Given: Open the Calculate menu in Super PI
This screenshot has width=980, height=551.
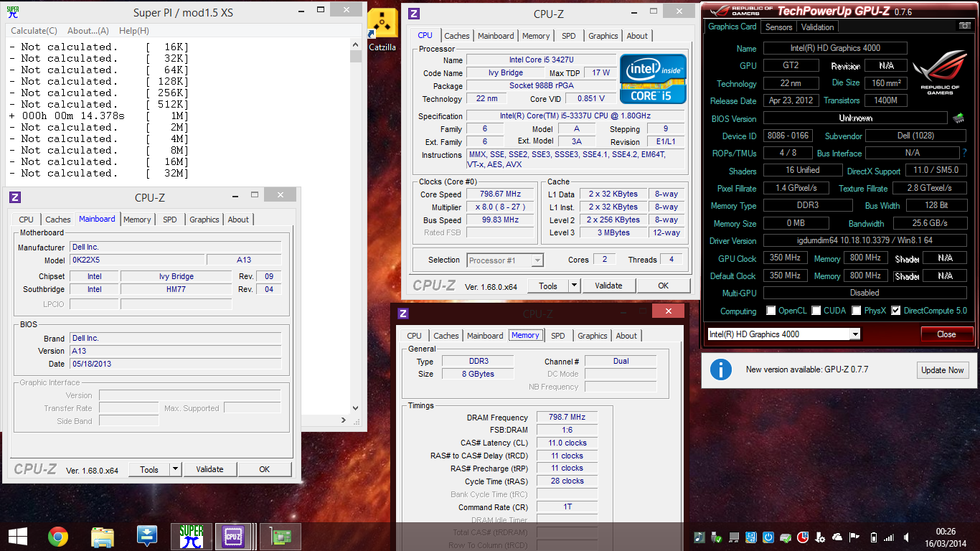Looking at the screenshot, I should coord(34,31).
